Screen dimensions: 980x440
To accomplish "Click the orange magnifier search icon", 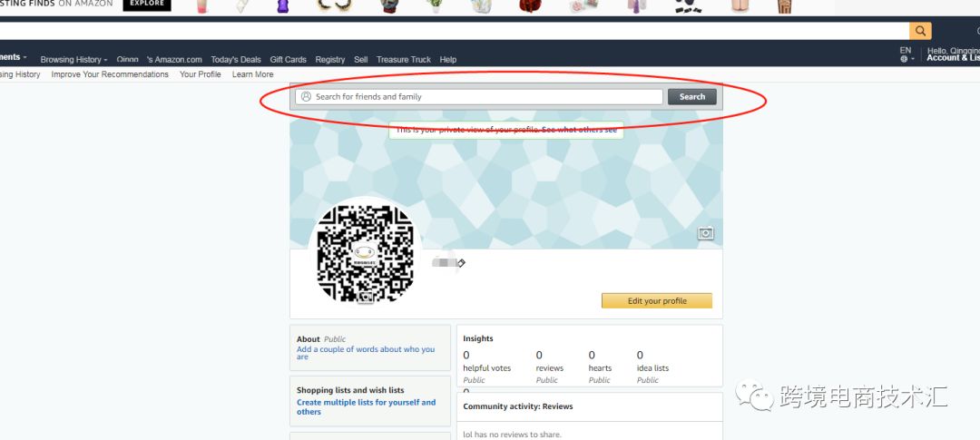I will [920, 31].
